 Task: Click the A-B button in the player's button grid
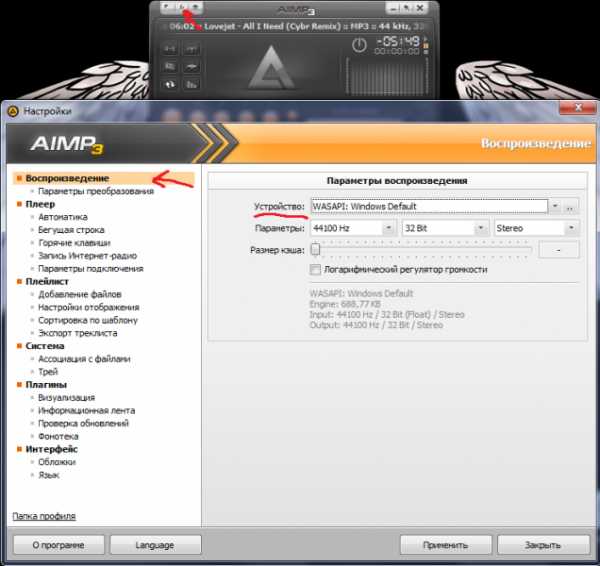[170, 49]
